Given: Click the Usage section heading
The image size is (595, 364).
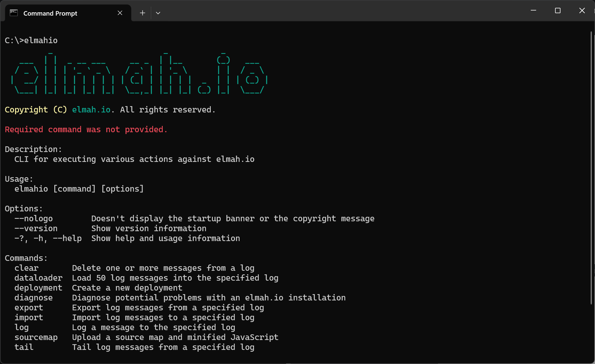Looking at the screenshot, I should tap(19, 178).
